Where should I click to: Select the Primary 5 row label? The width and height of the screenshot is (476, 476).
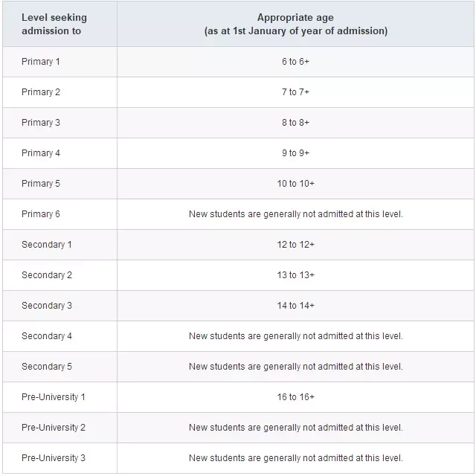coord(41,184)
